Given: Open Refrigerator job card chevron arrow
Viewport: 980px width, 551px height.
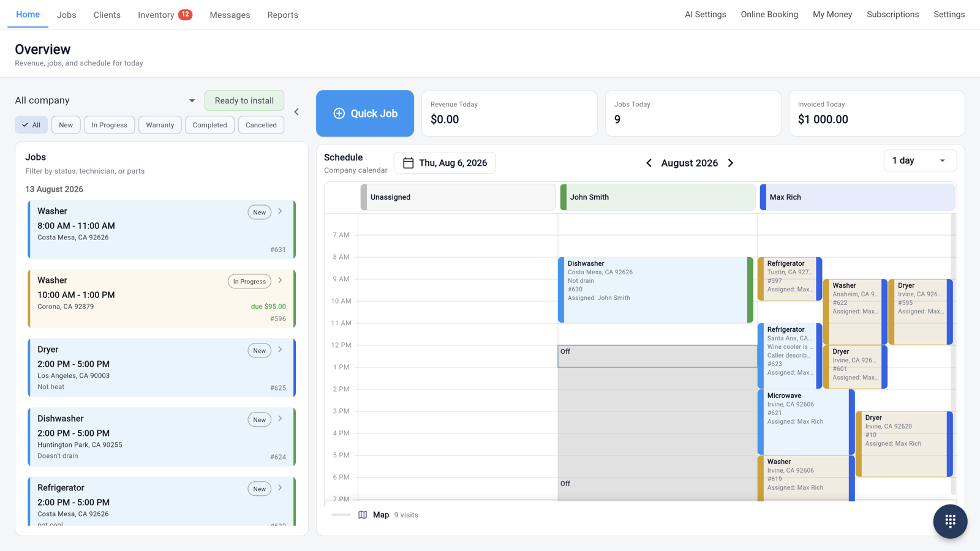Looking at the screenshot, I should [280, 488].
